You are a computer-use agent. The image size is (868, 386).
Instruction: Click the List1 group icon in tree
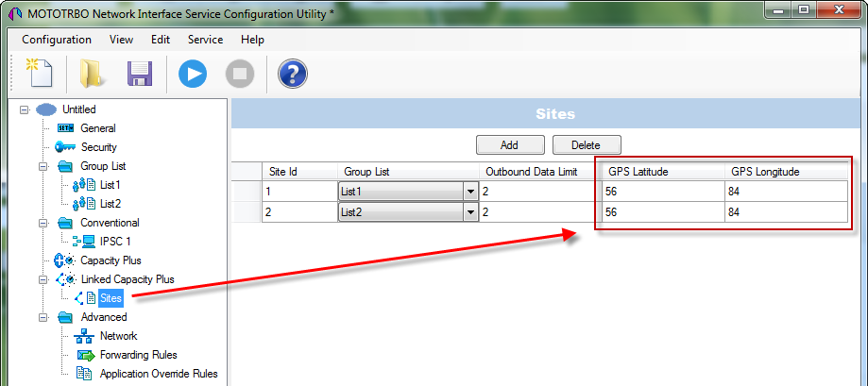[85, 185]
